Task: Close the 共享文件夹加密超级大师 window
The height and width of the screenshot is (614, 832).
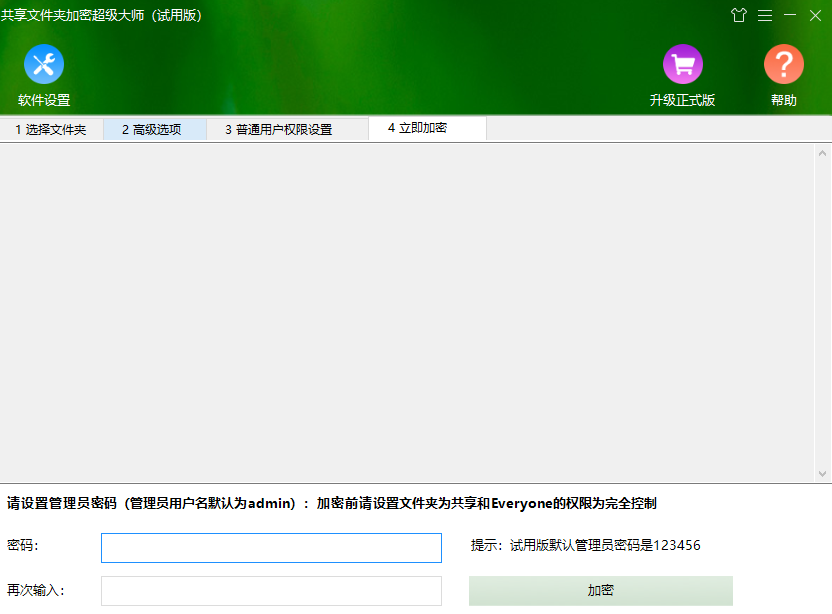Action: 815,15
